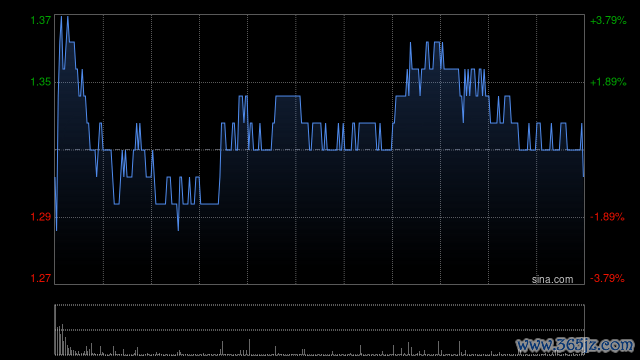This screenshot has height=360, width=640.
Task: Click the +3.79% percent label
Action: [608, 20]
